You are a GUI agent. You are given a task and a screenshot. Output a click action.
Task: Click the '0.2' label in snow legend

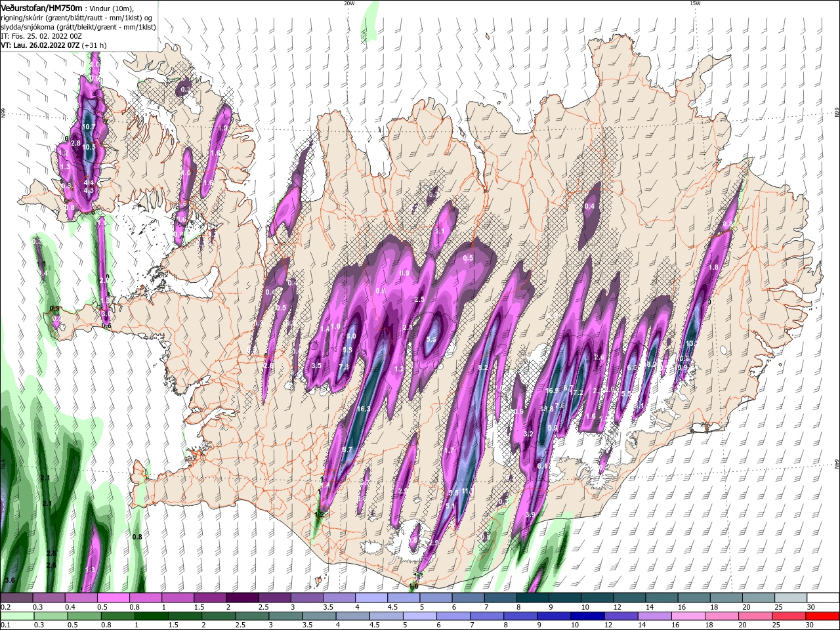(x=5, y=607)
